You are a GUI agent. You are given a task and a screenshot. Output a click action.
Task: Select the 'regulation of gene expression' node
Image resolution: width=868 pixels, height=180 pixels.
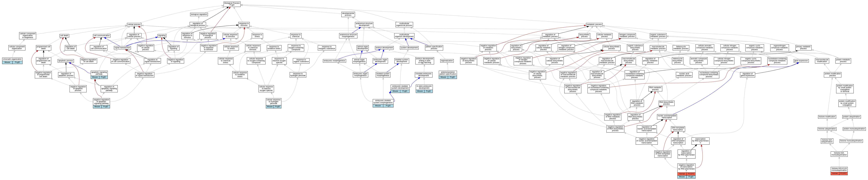pyautogui.click(x=747, y=75)
